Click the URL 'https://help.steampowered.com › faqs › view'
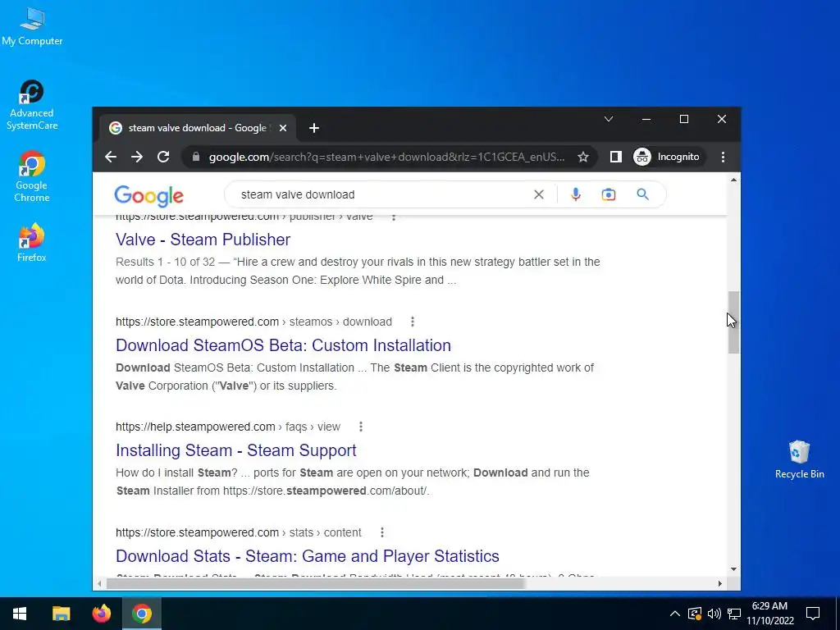This screenshot has width=840, height=630. tap(228, 427)
